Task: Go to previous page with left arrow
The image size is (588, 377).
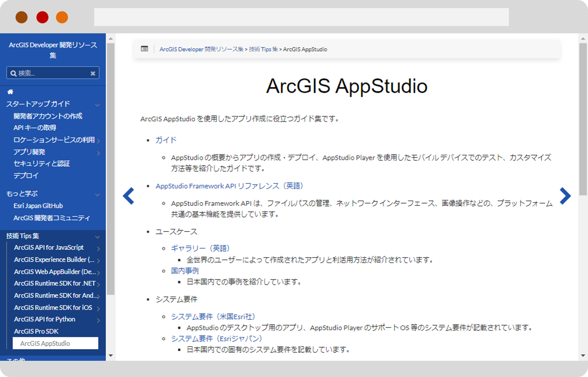Action: point(128,196)
